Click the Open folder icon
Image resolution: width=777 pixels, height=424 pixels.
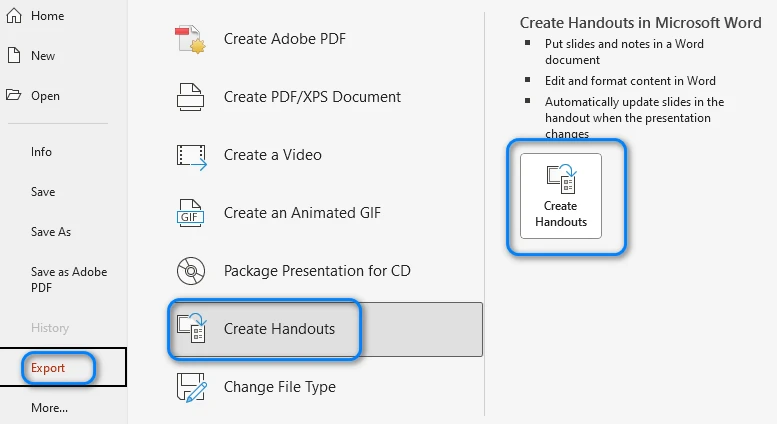click(14, 95)
